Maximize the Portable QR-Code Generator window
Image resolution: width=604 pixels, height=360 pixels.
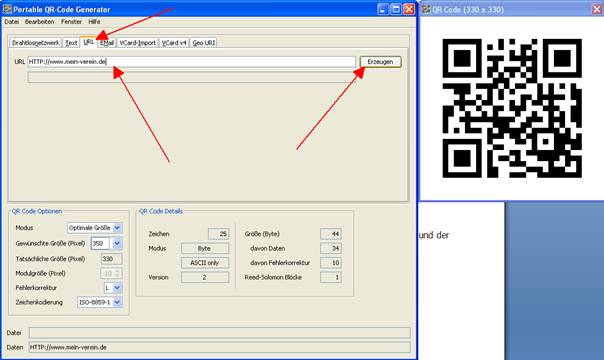[x=396, y=9]
